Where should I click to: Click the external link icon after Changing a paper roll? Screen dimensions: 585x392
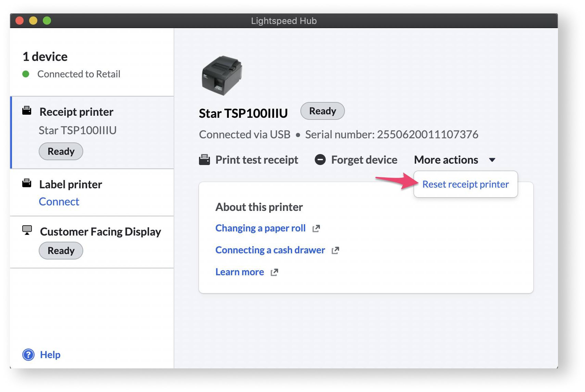point(316,229)
